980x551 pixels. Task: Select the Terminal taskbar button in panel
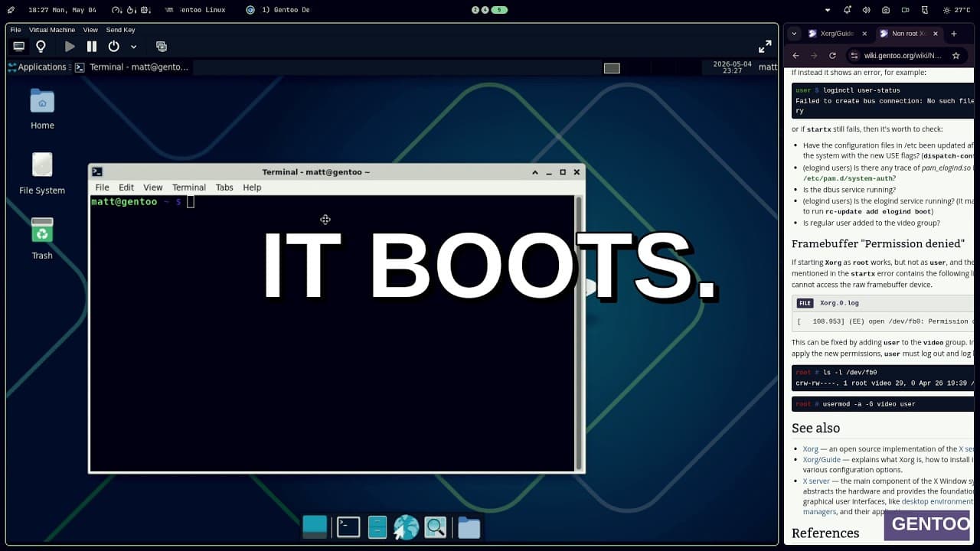[x=132, y=67]
